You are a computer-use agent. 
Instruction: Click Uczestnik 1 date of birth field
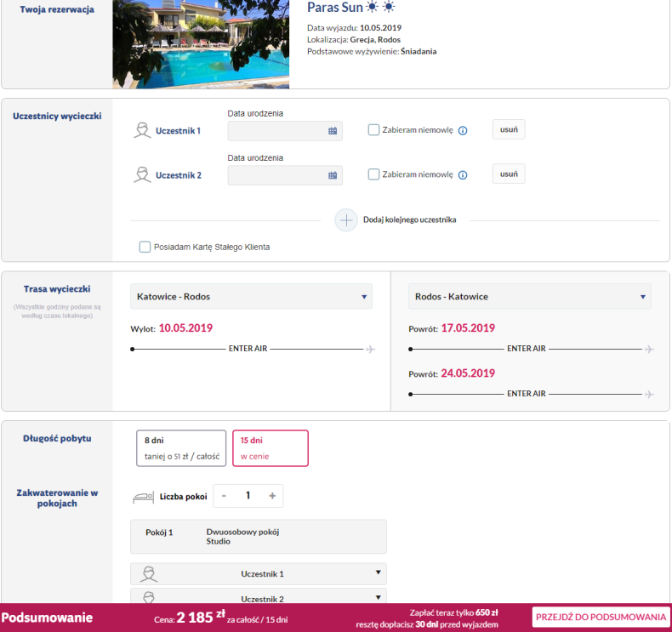pos(285,131)
